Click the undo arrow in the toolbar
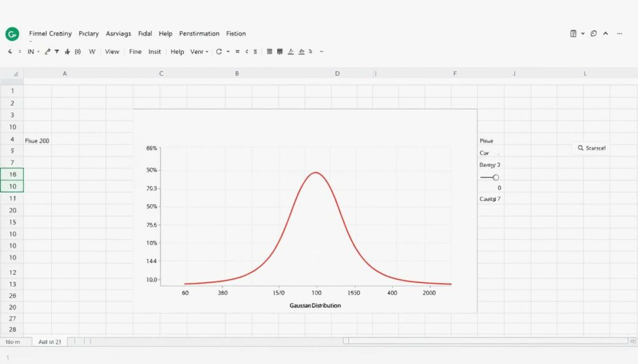The height and width of the screenshot is (364, 638). pyautogui.click(x=10, y=52)
